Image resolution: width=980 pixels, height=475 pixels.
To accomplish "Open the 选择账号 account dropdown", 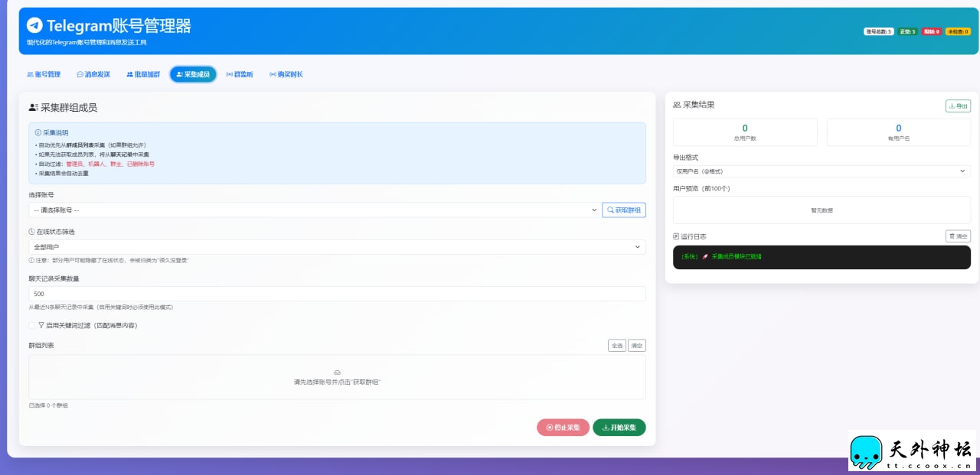I will 314,210.
